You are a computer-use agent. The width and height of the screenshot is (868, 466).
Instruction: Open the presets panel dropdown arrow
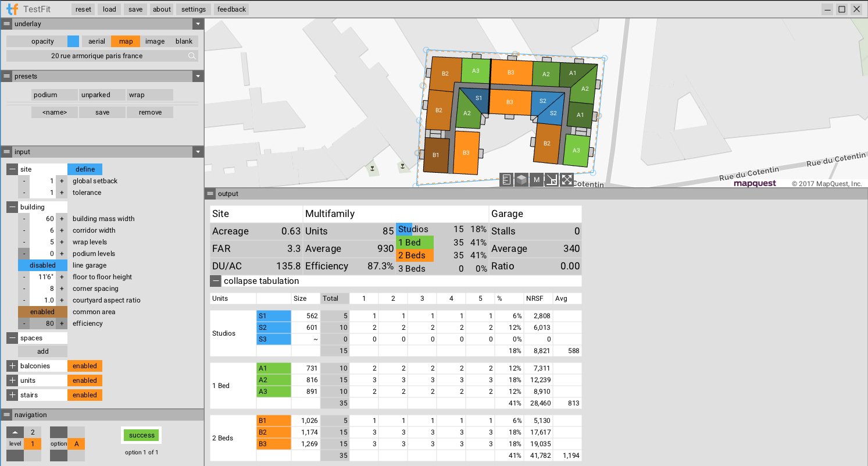click(198, 76)
